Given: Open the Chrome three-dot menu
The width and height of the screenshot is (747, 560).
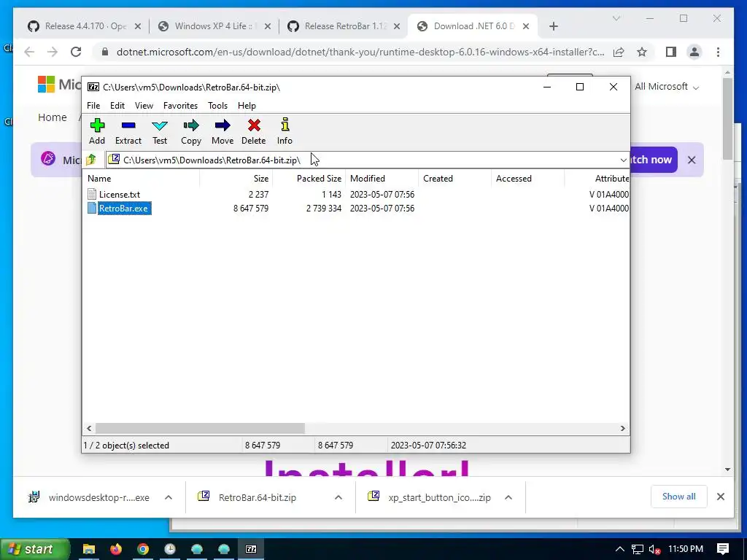Looking at the screenshot, I should [x=718, y=52].
